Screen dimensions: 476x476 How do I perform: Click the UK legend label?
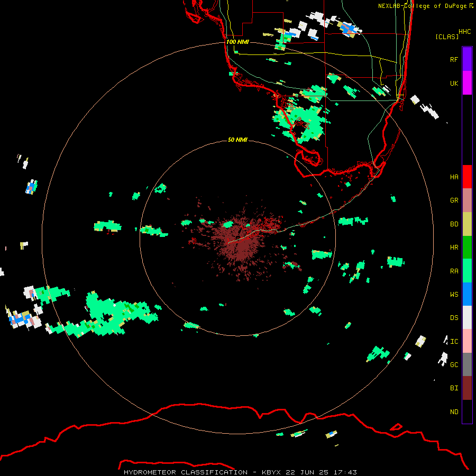click(454, 83)
